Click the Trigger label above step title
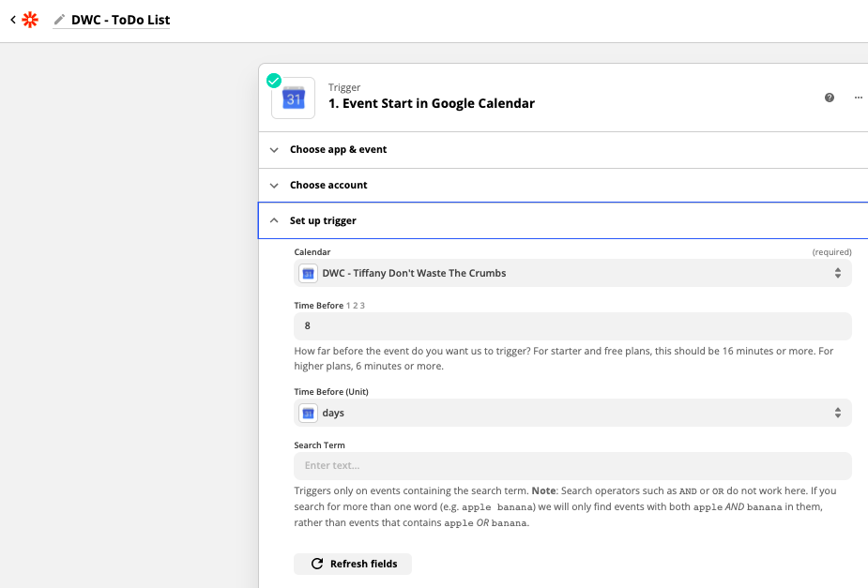868x588 pixels. point(344,87)
